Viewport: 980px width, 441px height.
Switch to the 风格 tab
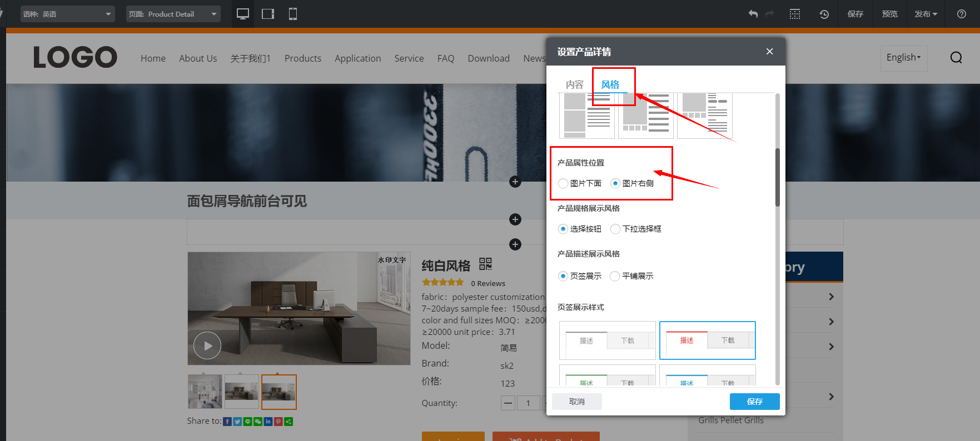[610, 84]
